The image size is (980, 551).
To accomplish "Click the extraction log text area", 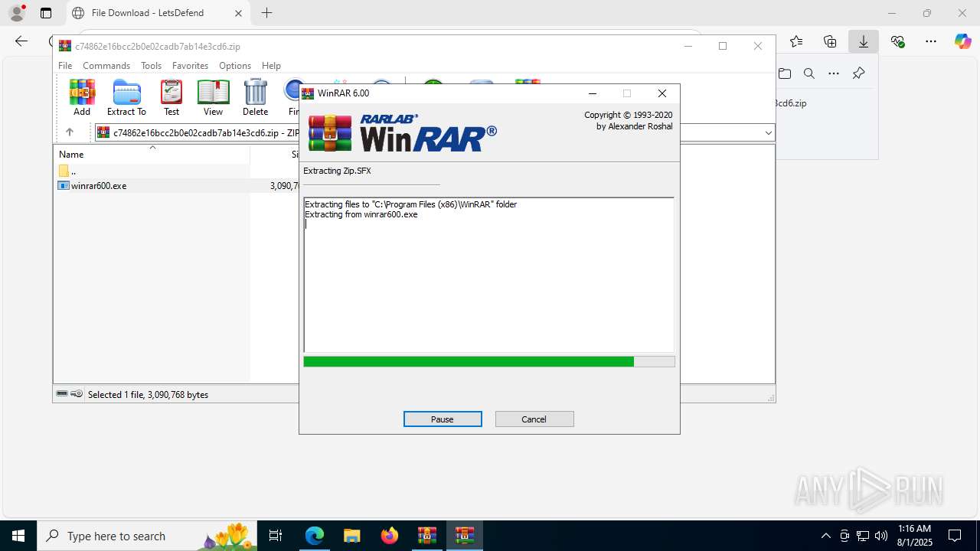I will tap(489, 275).
